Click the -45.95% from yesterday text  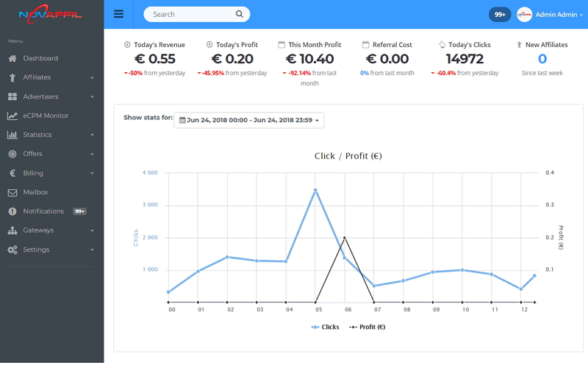tap(232, 73)
